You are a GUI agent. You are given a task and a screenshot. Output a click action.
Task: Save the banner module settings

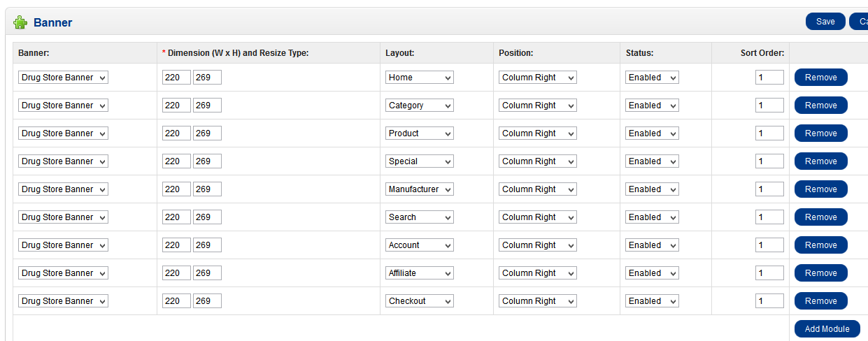click(825, 22)
